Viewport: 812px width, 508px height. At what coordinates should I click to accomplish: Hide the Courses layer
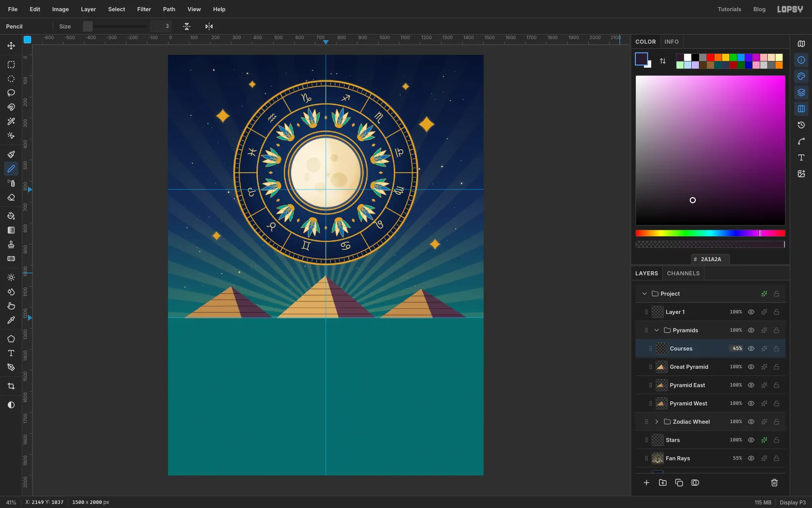[x=751, y=348]
